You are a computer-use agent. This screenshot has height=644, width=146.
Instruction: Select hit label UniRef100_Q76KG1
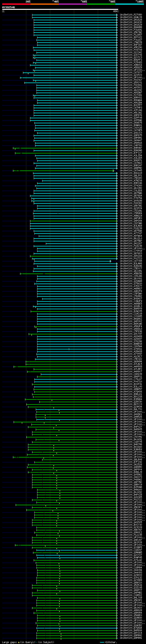point(131,349)
